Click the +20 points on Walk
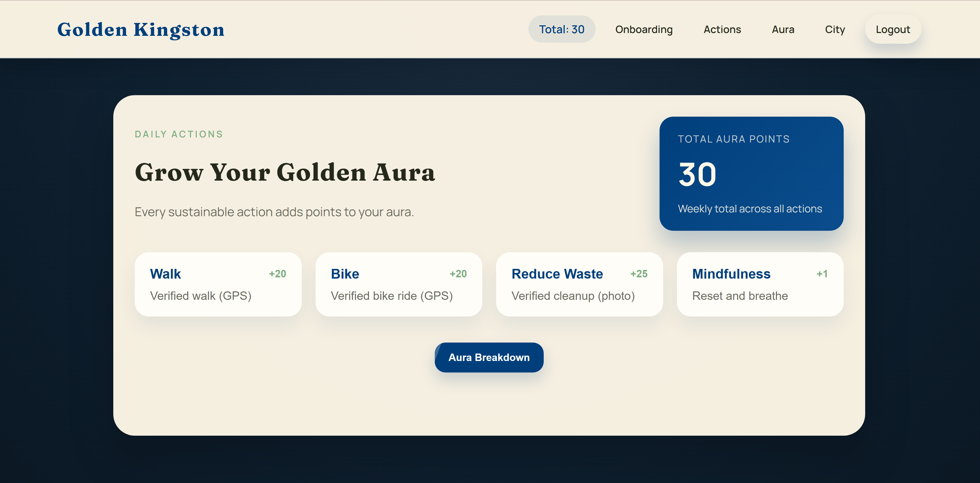 277,274
